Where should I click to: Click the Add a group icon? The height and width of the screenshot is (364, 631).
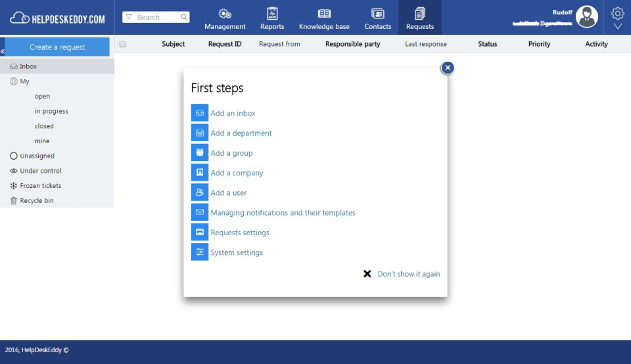coord(199,152)
